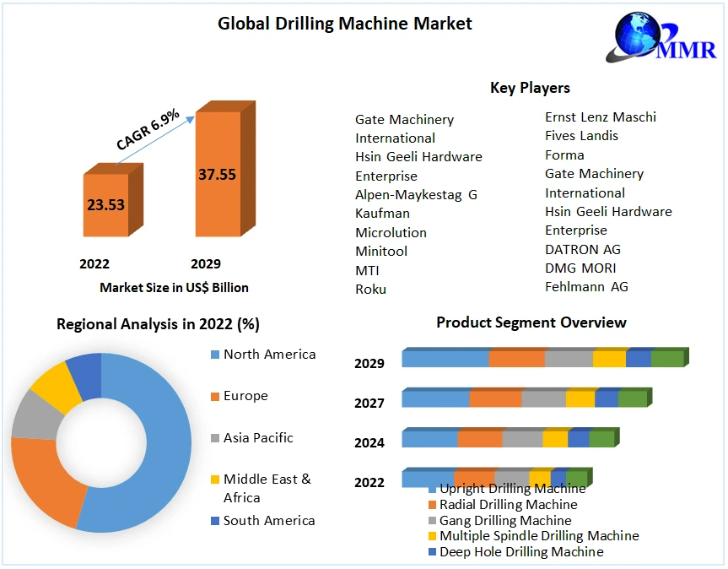Click the Asia Pacific legend marker

[x=215, y=438]
